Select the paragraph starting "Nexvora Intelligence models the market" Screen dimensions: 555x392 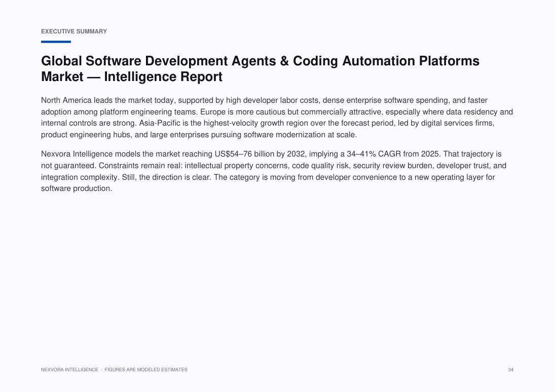(x=274, y=171)
